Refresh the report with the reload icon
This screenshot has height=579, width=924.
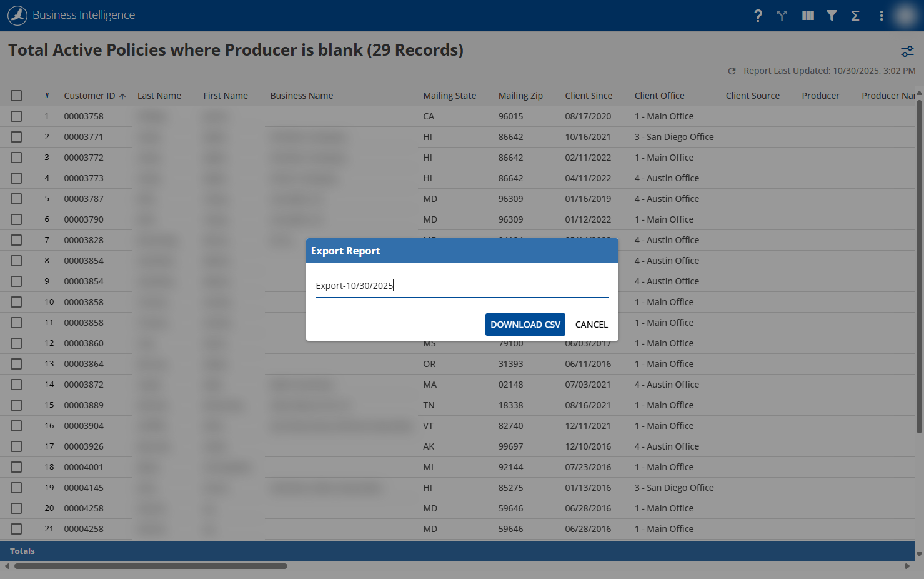(732, 71)
